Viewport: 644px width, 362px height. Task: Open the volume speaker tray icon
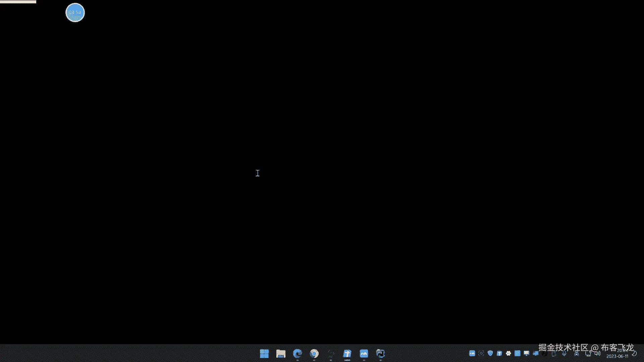tap(597, 353)
